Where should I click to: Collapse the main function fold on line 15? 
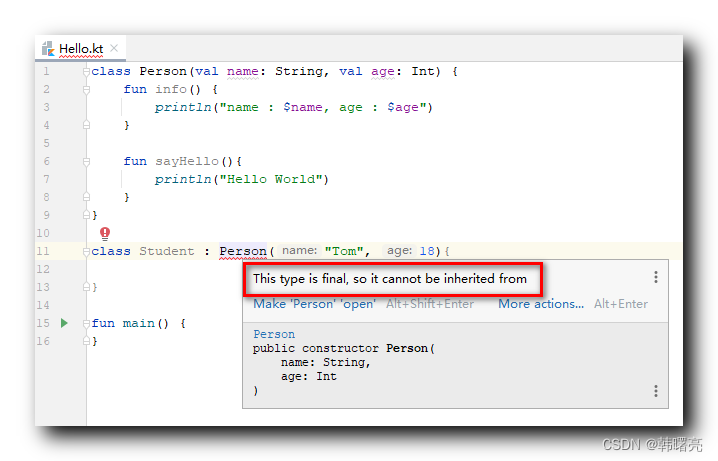tap(86, 323)
